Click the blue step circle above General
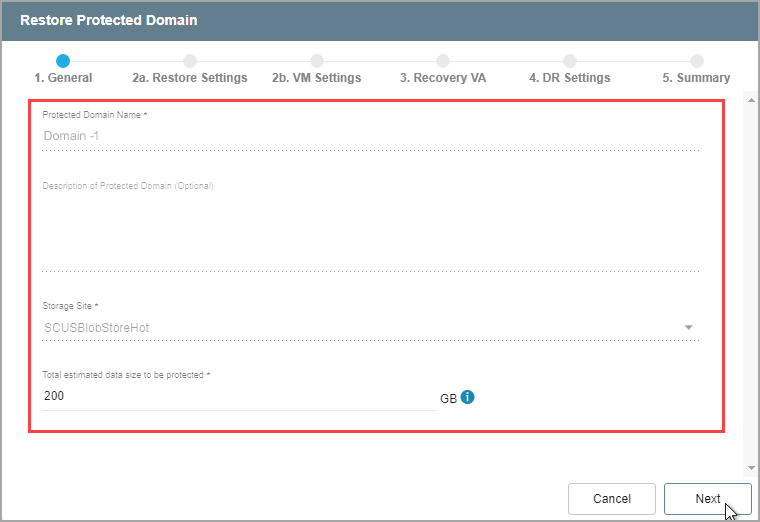The height and width of the screenshot is (522, 760). click(x=63, y=61)
